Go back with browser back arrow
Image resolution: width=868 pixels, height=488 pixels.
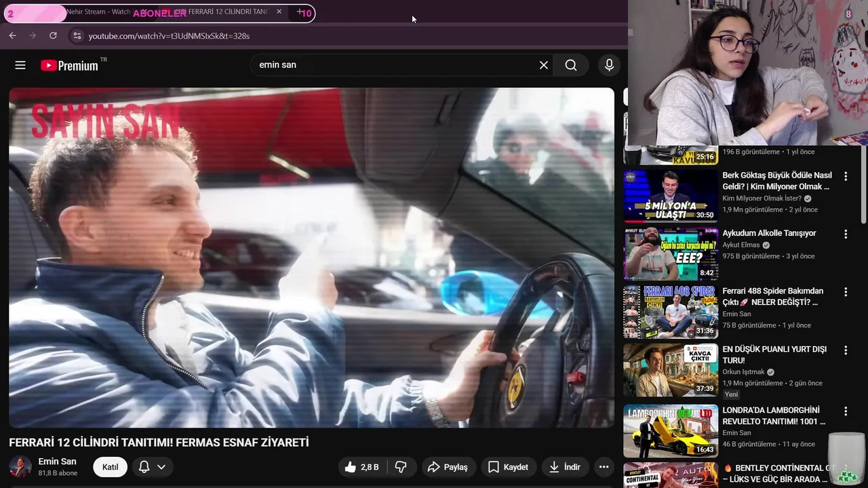(x=12, y=36)
